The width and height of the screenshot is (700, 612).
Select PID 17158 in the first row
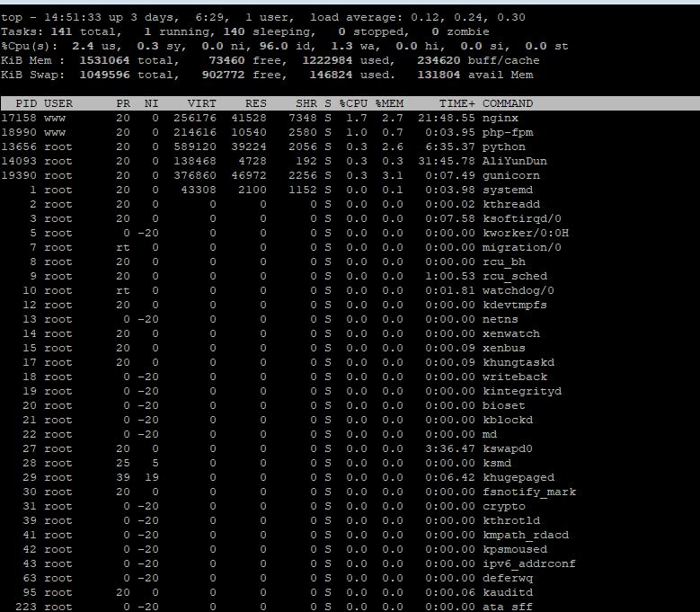(x=19, y=119)
